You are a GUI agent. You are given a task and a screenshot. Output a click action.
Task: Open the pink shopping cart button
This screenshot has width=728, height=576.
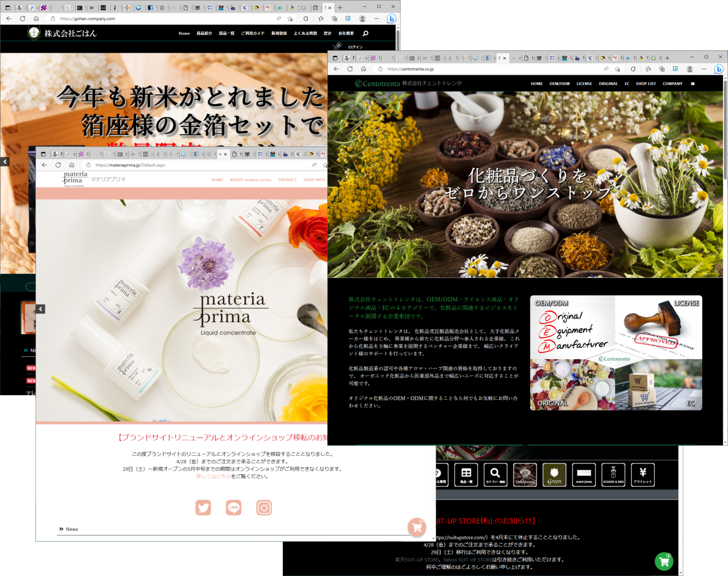click(417, 527)
